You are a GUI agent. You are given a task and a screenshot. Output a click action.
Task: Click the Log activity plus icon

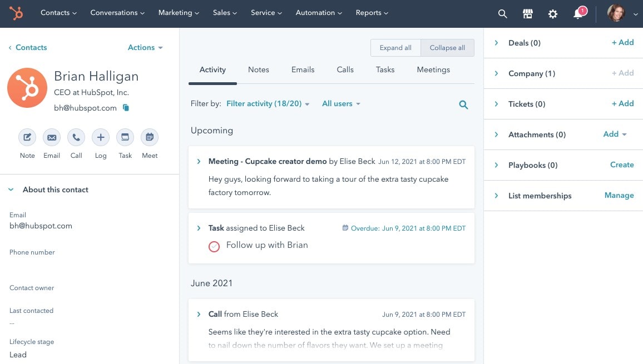[101, 137]
